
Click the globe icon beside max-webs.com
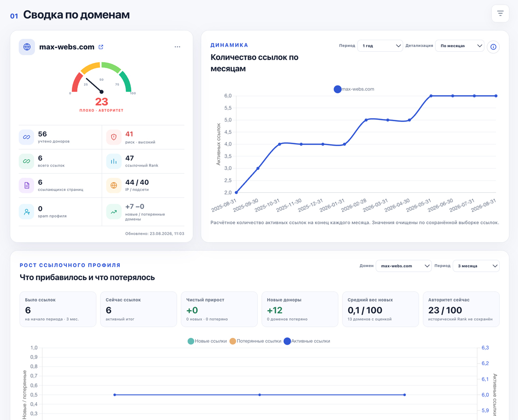(27, 47)
